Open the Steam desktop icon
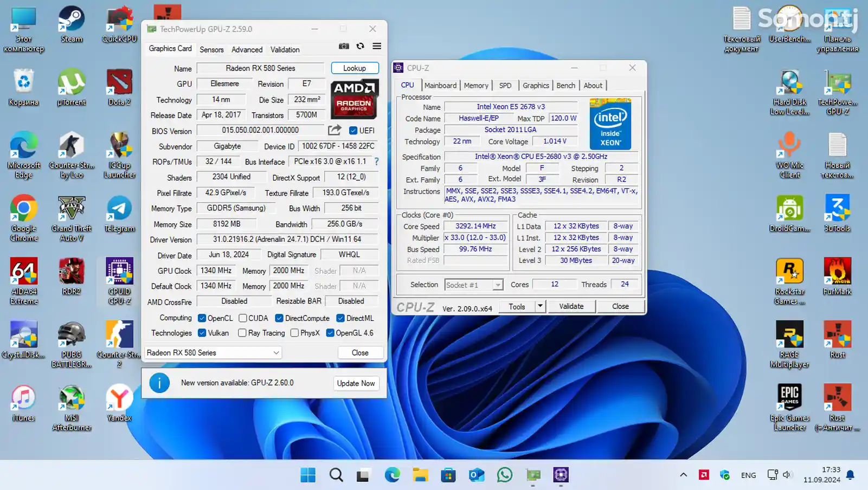Viewport: 868px width, 490px height. click(72, 24)
